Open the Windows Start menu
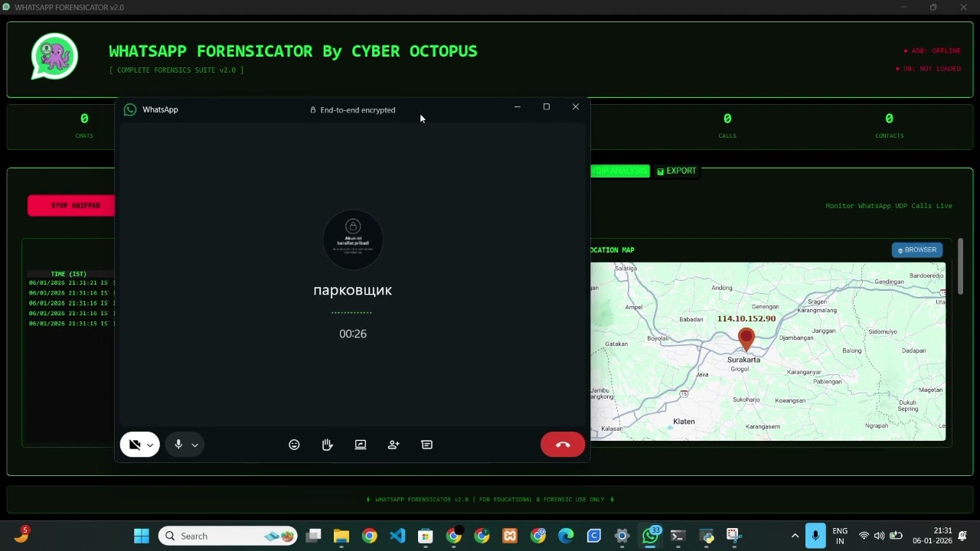The height and width of the screenshot is (551, 980). (x=142, y=536)
